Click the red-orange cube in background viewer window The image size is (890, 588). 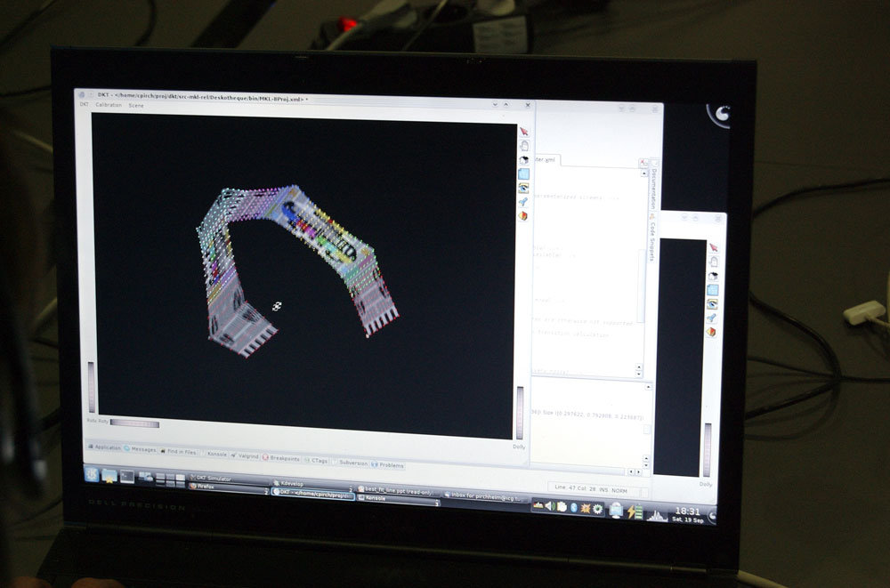[712, 332]
